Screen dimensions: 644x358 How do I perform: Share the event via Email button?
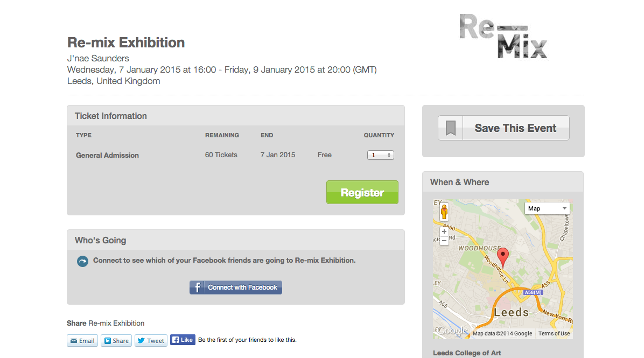82,341
